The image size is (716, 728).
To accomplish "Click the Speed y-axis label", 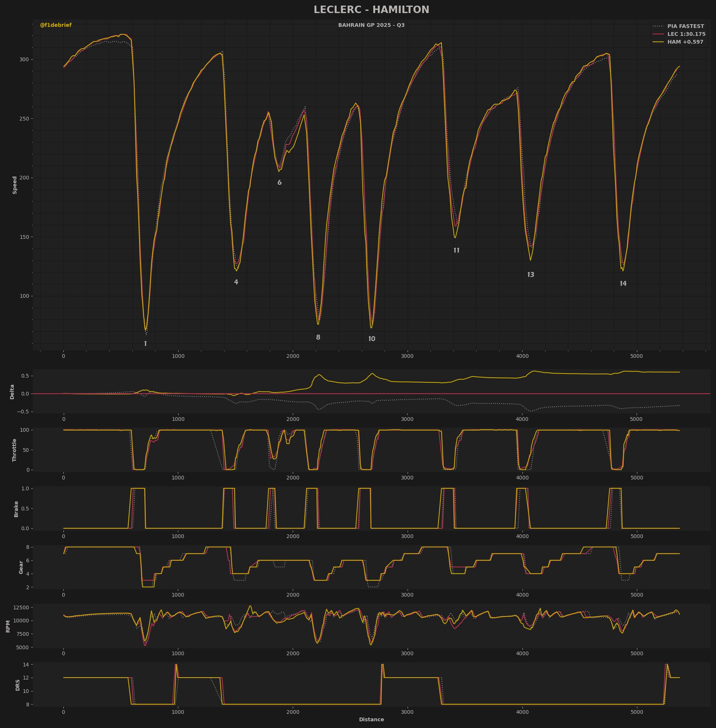I will [15, 185].
